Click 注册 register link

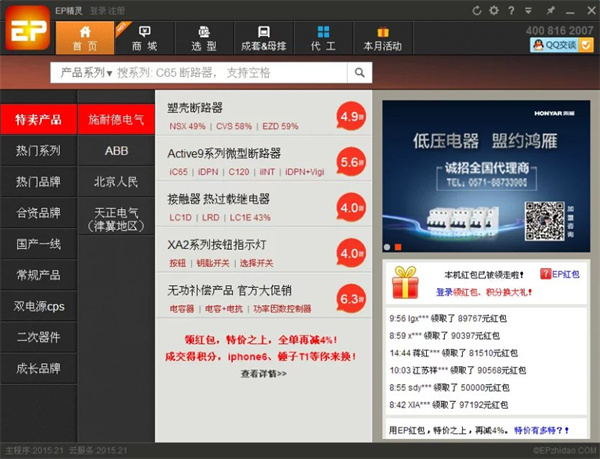click(x=116, y=11)
